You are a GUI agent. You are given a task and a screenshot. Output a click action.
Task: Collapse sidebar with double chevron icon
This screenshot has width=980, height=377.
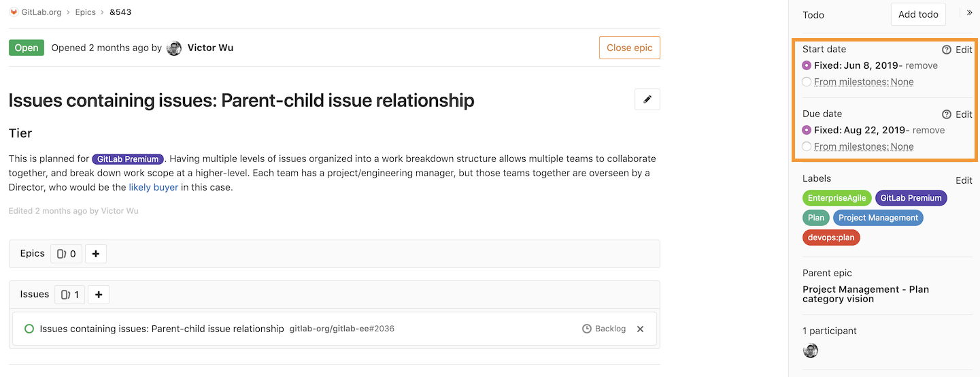(970, 12)
